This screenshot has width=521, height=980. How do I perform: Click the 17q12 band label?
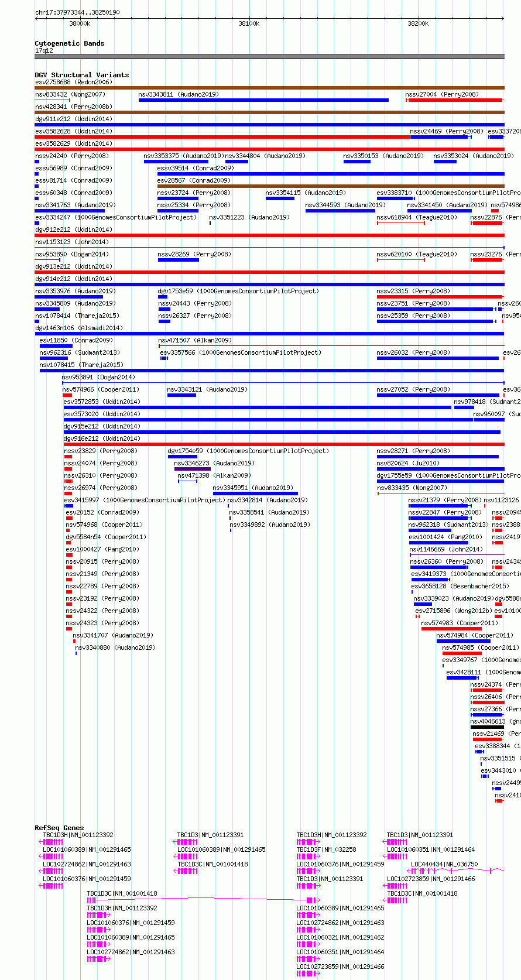click(44, 50)
